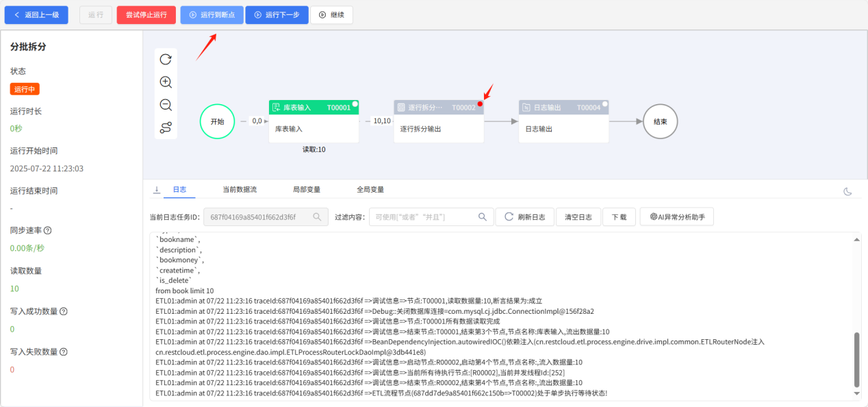Toggle the breakpoint dot on T00001

pos(355,103)
